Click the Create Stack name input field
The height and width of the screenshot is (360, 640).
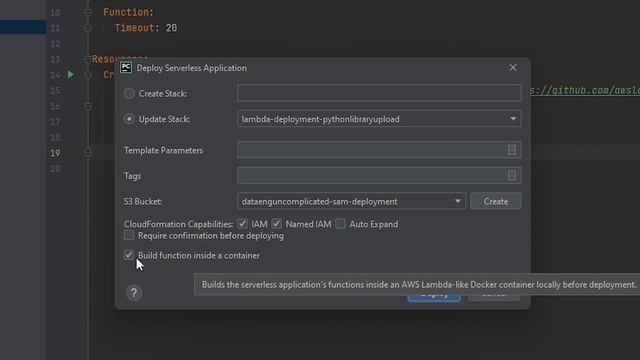(379, 93)
